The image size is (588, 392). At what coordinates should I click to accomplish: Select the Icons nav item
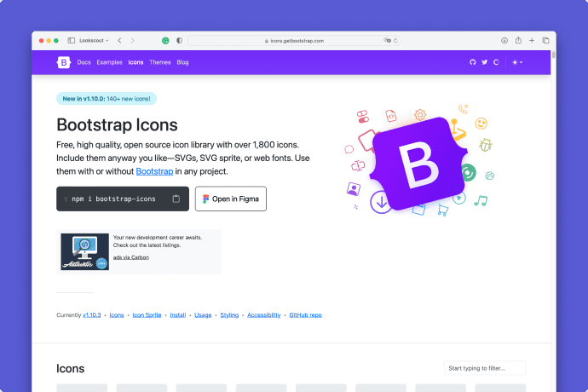pos(135,62)
